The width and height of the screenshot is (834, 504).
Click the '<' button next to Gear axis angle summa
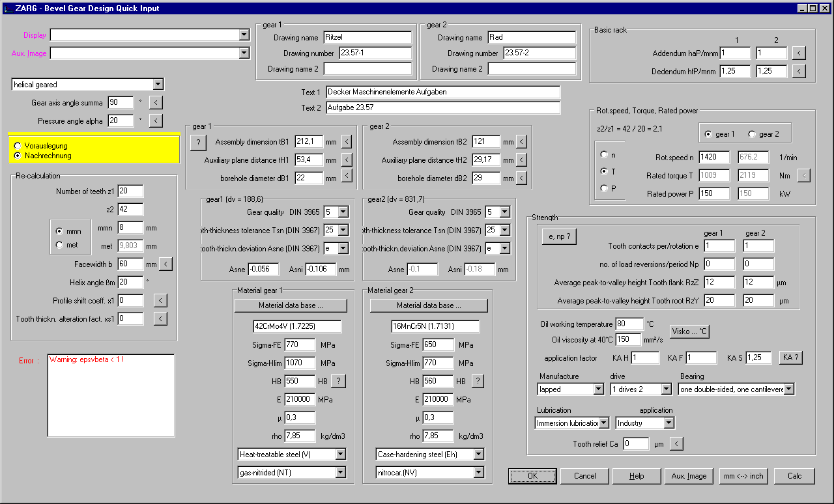pos(156,102)
